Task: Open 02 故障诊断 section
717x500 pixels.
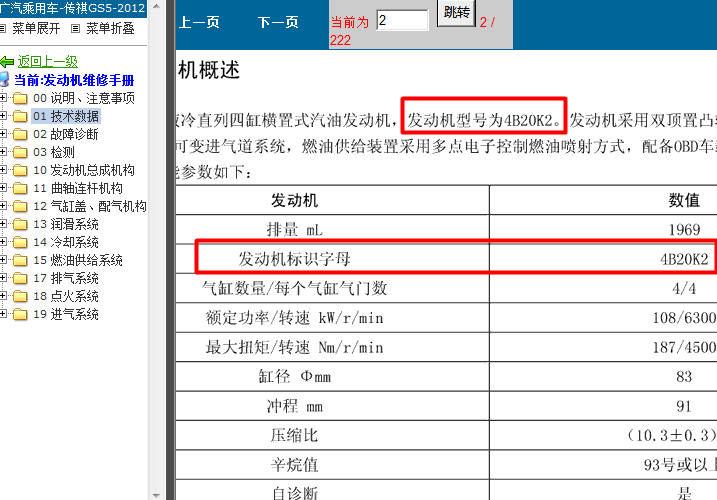Action: (x=66, y=134)
